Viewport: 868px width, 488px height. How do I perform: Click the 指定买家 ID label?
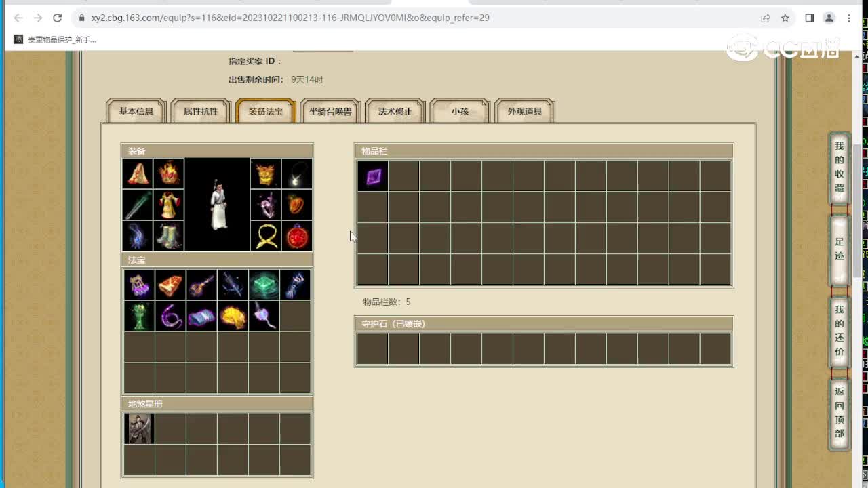[256, 61]
